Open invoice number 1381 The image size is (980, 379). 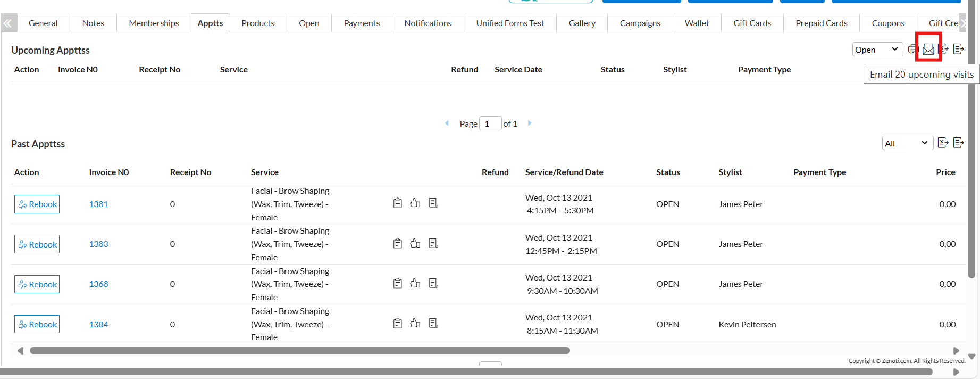tap(99, 204)
